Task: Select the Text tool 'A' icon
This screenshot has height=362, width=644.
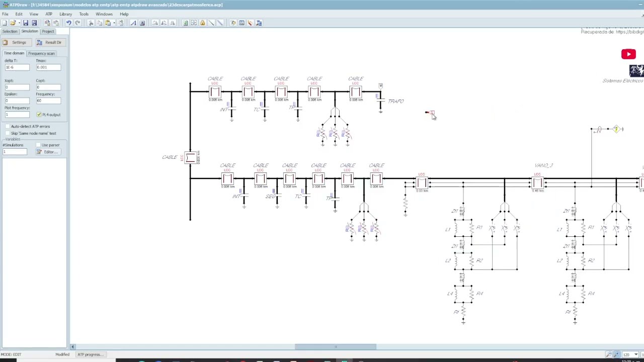Action: tap(133, 23)
